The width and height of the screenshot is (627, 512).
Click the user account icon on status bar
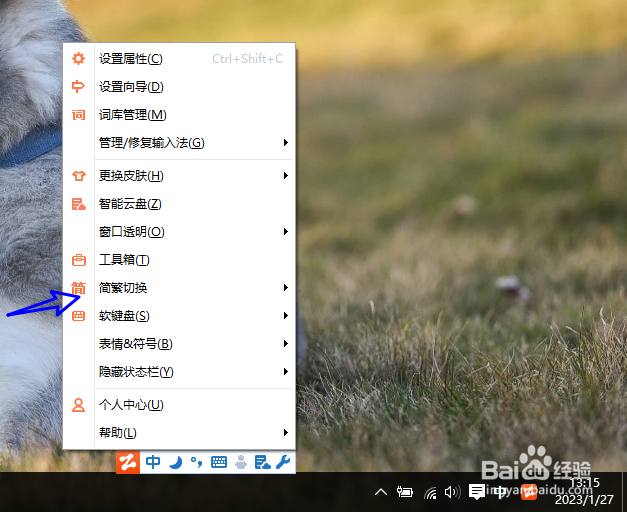[x=241, y=462]
